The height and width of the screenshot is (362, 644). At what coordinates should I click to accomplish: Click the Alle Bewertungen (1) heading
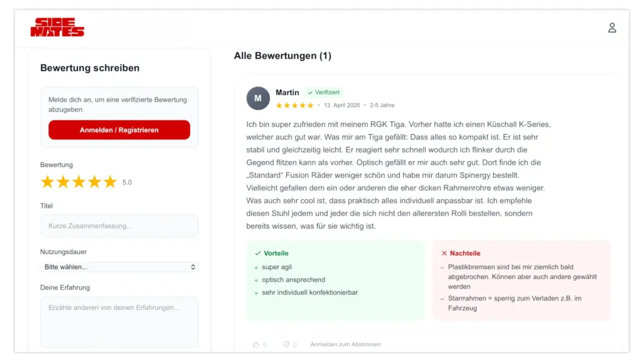282,56
